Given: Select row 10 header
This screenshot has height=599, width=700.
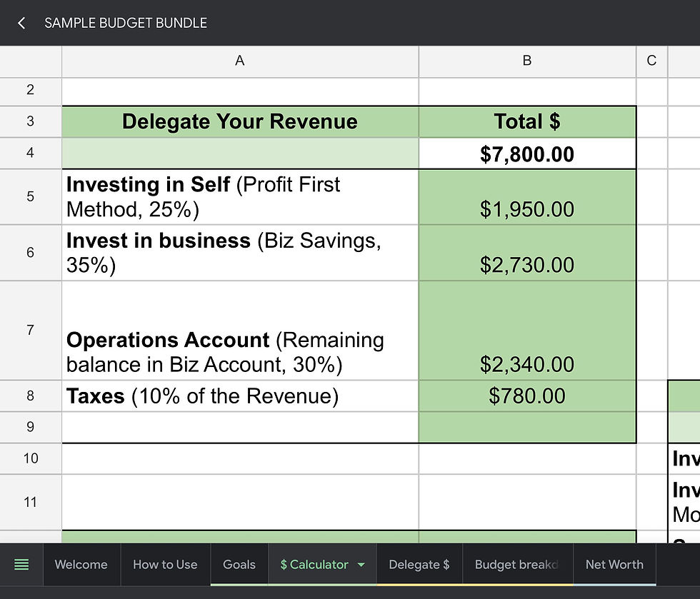Looking at the screenshot, I should pyautogui.click(x=30, y=458).
